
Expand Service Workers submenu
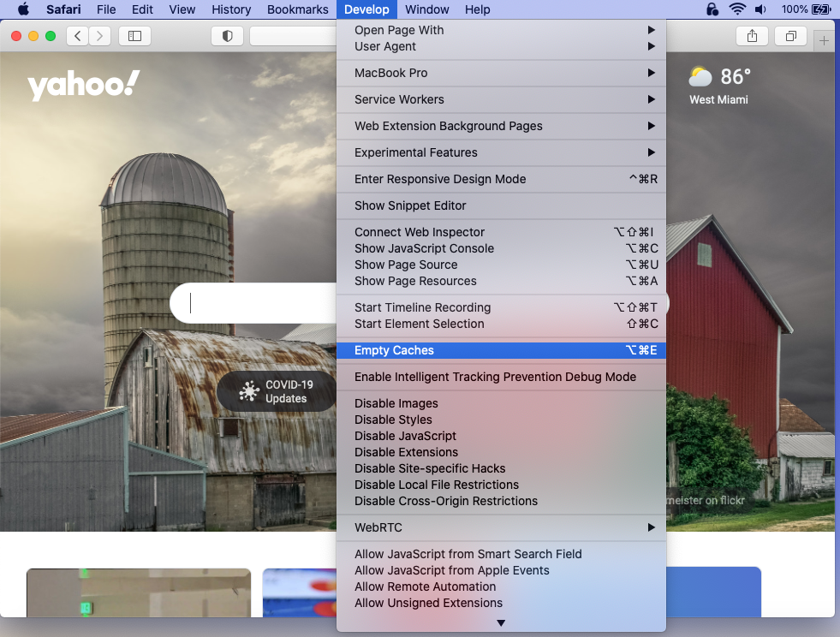click(501, 99)
